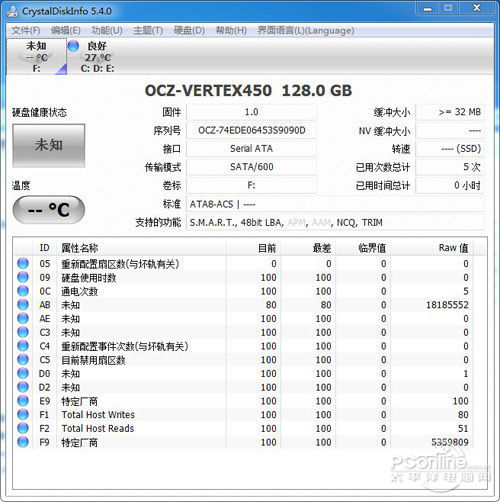Select the C: D: E: disk tab
This screenshot has width=500, height=502.
[x=97, y=57]
